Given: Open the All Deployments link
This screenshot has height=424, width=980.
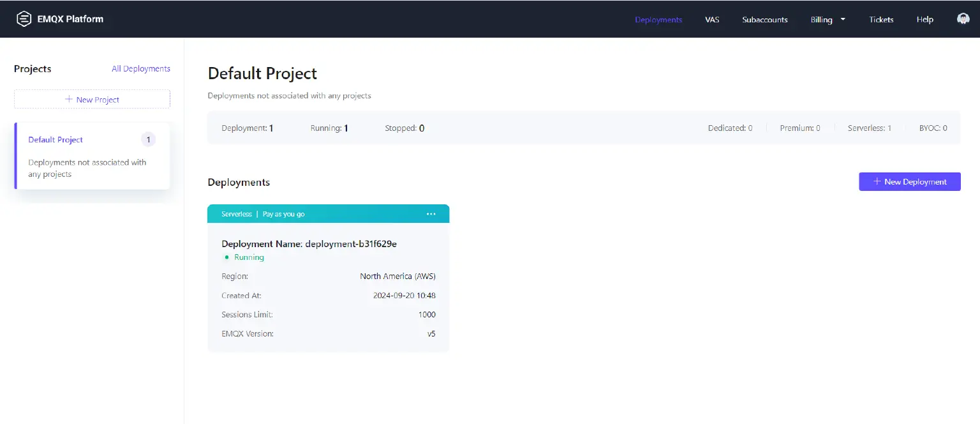Looking at the screenshot, I should (x=140, y=68).
